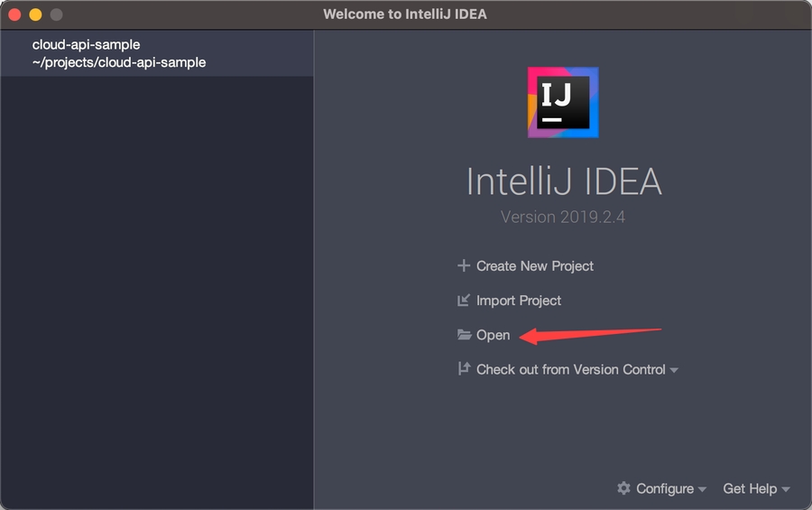
Task: Open the Get Help menu
Action: pos(750,488)
